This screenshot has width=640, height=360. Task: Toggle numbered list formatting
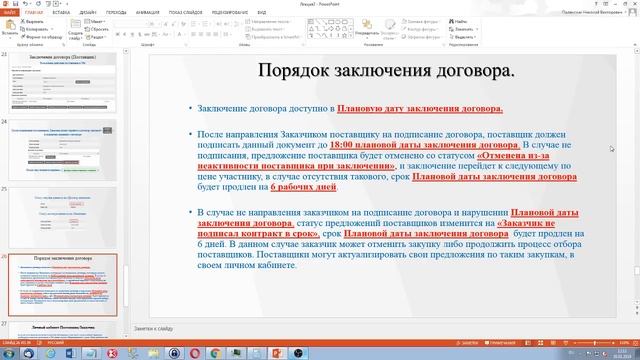pyautogui.click(x=206, y=24)
